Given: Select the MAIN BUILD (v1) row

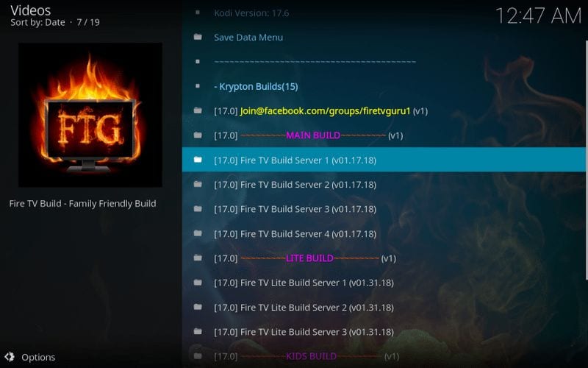Looking at the screenshot, I should click(x=384, y=135).
